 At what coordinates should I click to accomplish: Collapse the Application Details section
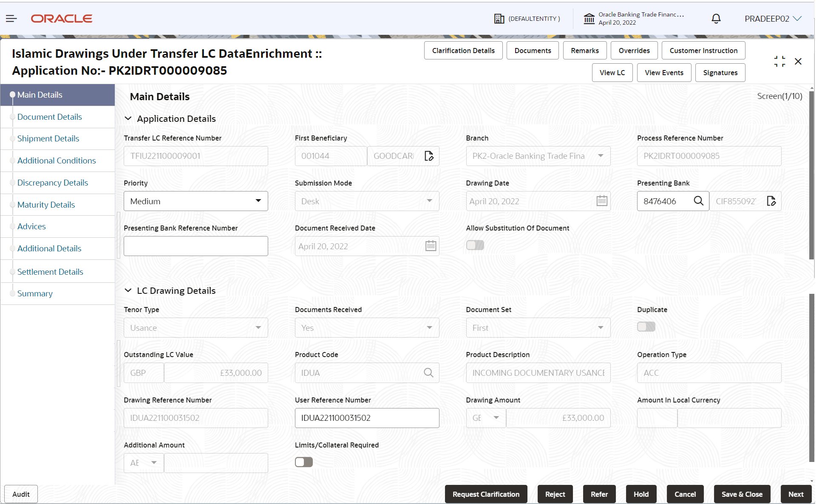[x=128, y=119]
